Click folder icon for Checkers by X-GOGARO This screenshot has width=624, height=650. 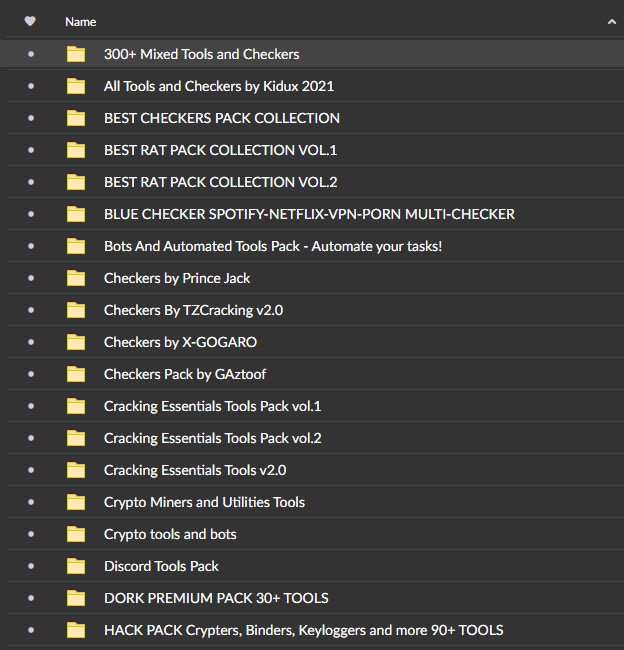click(x=76, y=342)
